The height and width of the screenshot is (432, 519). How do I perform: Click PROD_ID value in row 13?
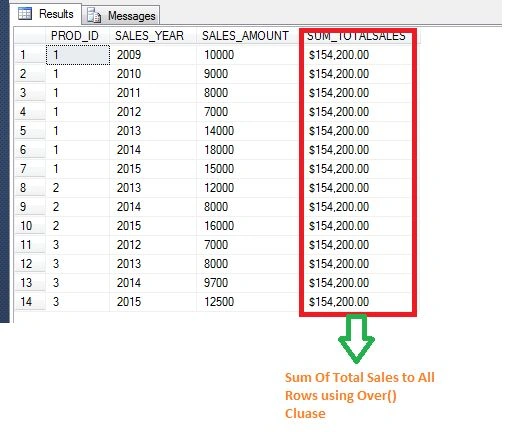point(78,283)
